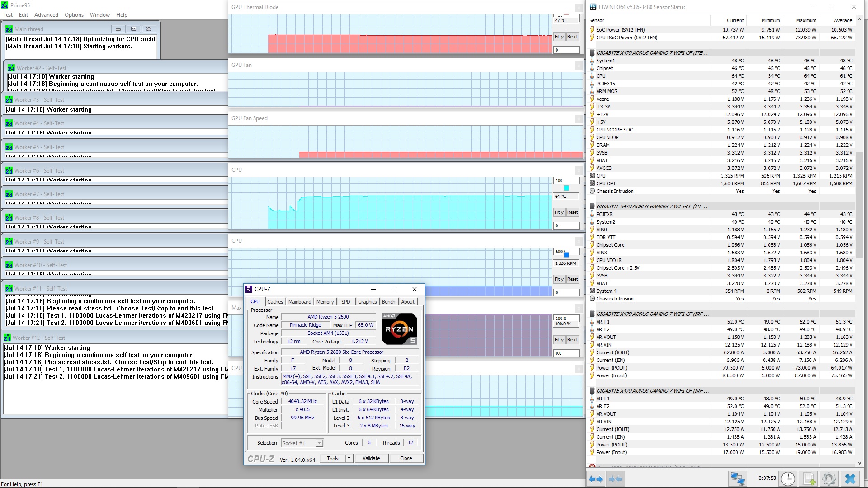This screenshot has height=488, width=868.
Task: Click the Validate button in CPU-Z
Action: click(x=371, y=458)
